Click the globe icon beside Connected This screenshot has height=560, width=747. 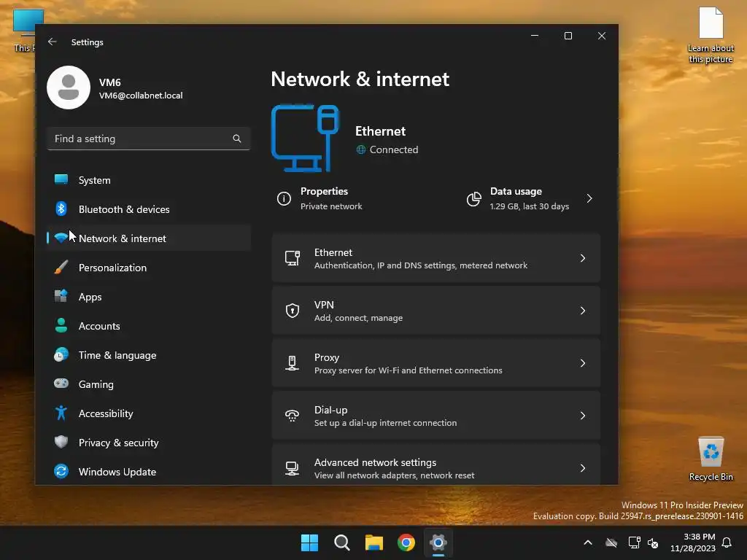(361, 149)
